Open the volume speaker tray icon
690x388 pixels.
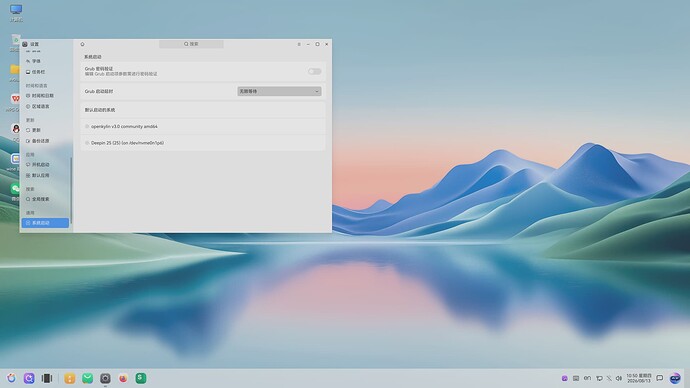point(619,378)
